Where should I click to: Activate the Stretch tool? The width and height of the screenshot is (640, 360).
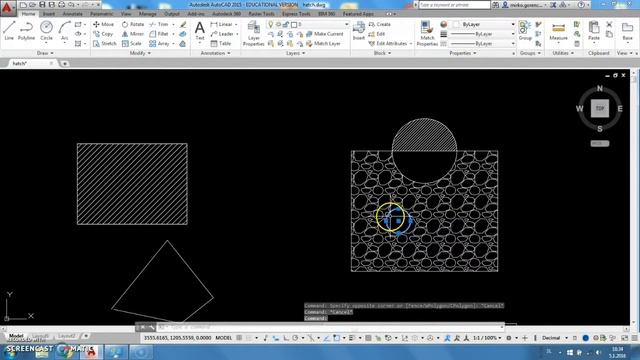point(104,43)
